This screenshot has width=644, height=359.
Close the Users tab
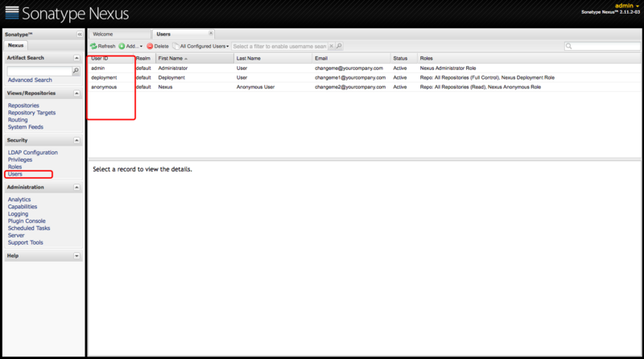click(211, 33)
